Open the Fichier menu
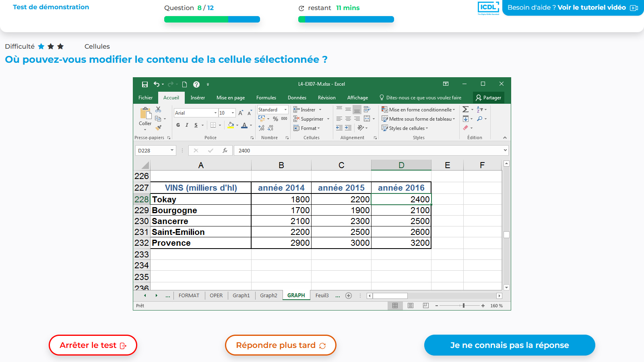The width and height of the screenshot is (644, 362). (x=145, y=98)
